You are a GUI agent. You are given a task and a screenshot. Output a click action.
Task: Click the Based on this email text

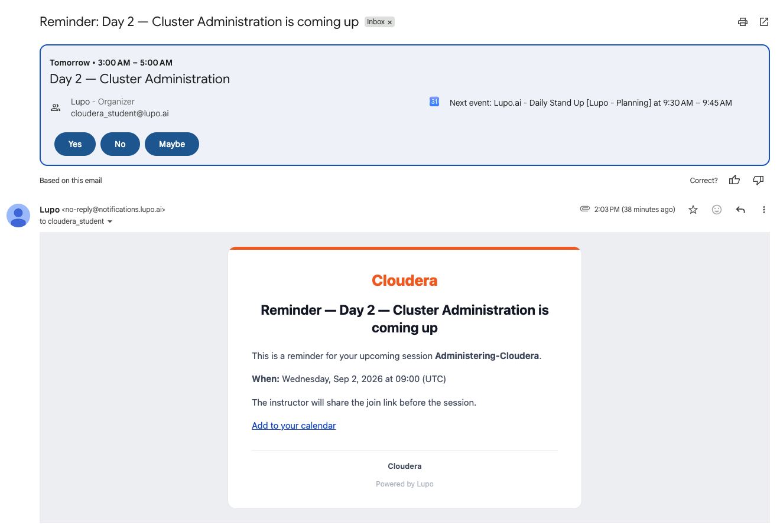tap(71, 181)
